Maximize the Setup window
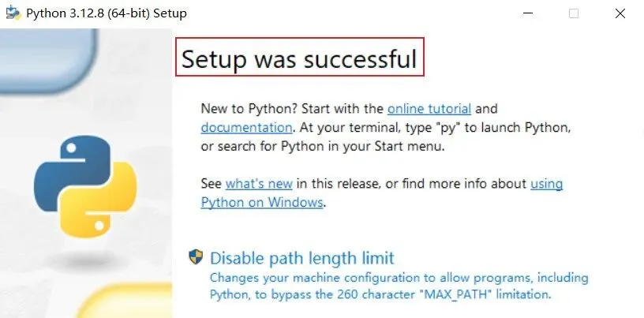Screen dimensions: 644x318 (x=574, y=13)
